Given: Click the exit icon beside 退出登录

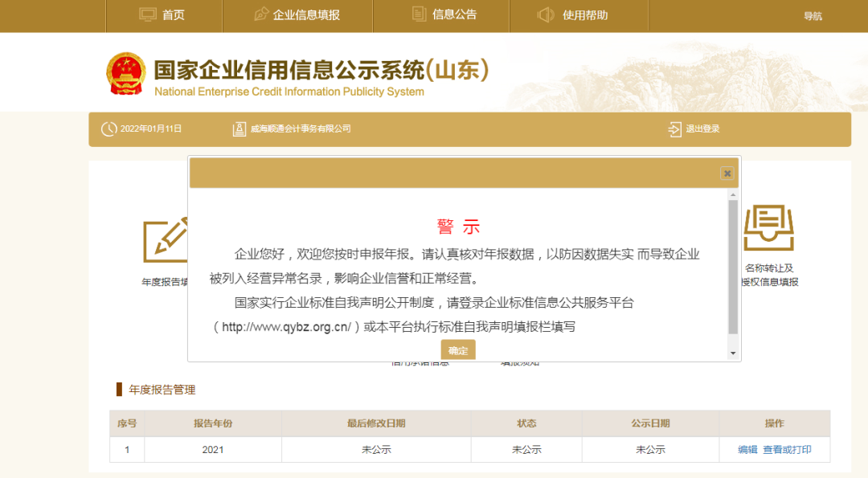Looking at the screenshot, I should click(674, 129).
